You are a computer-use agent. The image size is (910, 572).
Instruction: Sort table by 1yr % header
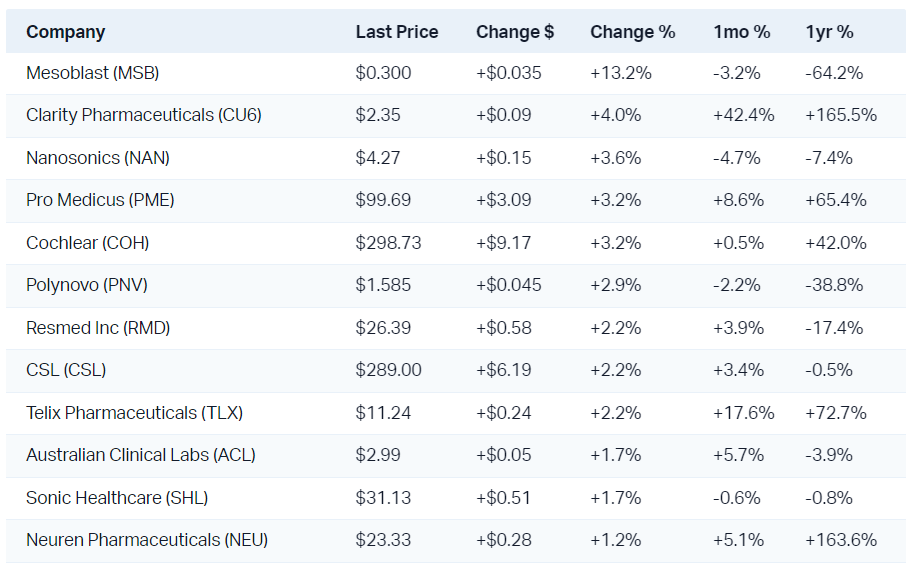click(830, 32)
